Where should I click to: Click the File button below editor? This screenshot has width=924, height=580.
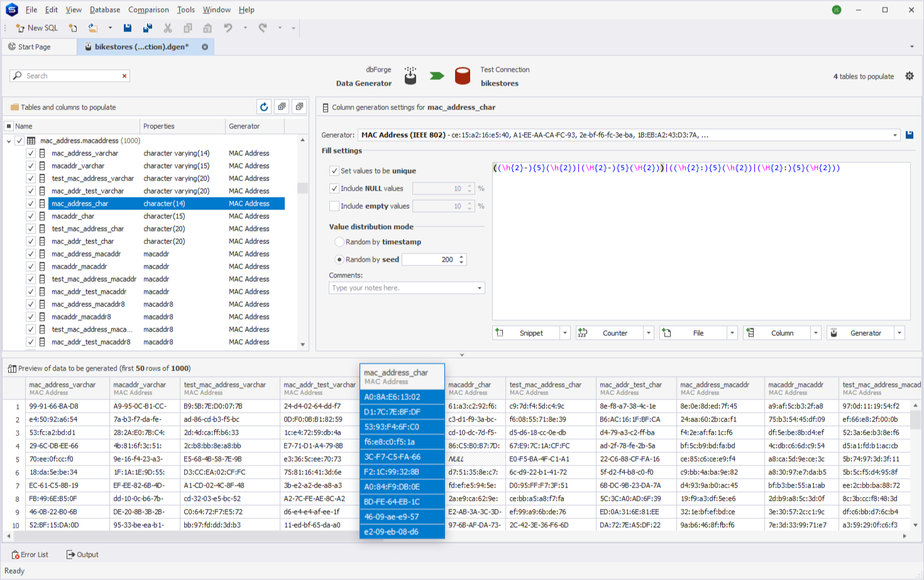(x=693, y=333)
